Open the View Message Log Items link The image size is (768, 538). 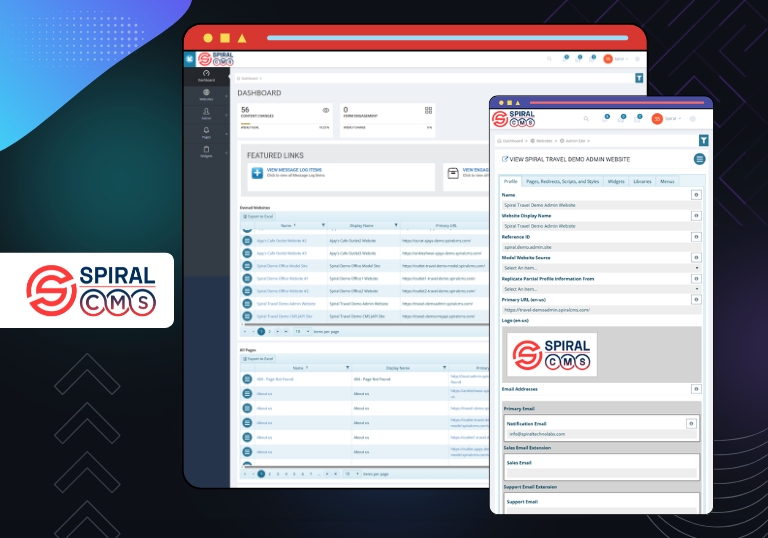coord(292,170)
